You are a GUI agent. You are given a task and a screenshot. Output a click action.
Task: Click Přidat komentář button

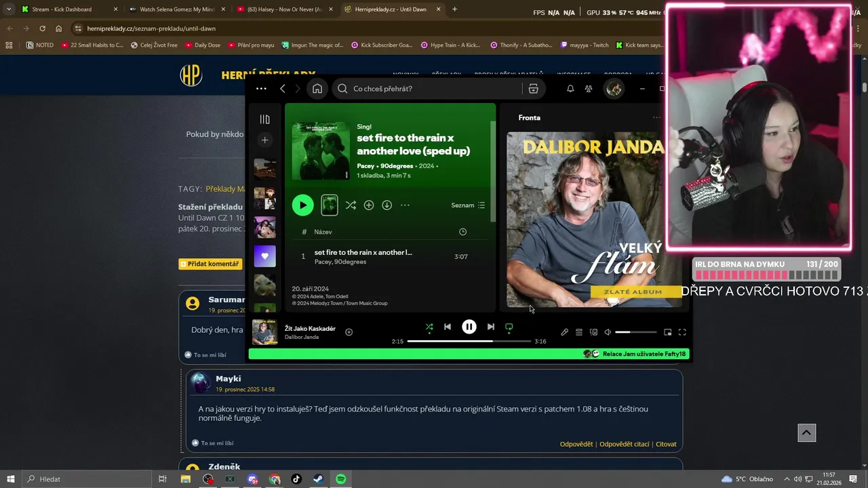tap(209, 264)
